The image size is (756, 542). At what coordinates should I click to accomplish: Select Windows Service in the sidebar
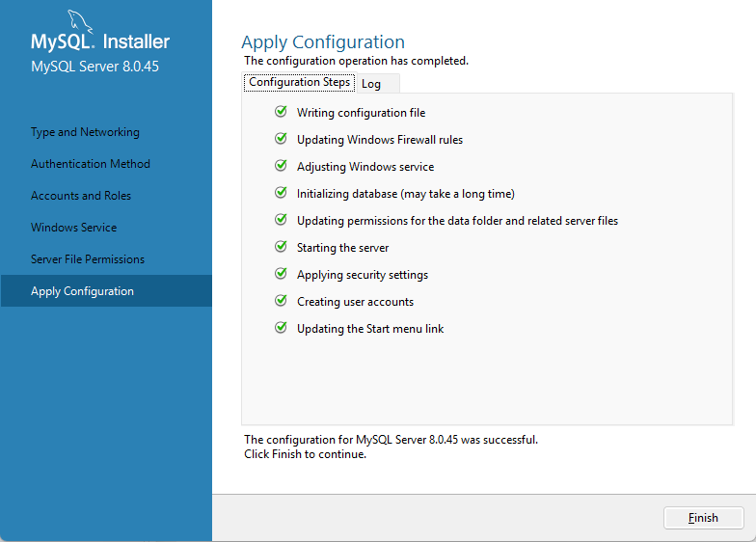coord(73,228)
